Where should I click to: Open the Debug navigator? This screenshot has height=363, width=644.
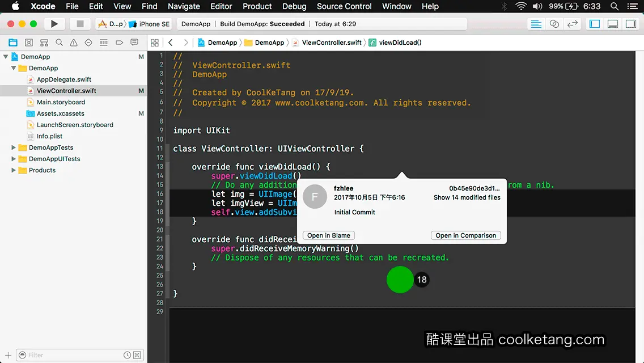(x=104, y=43)
